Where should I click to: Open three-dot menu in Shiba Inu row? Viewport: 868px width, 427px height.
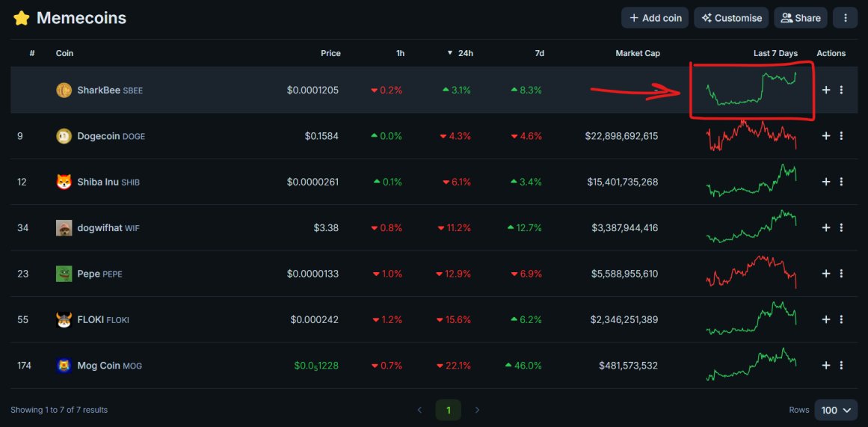coord(841,182)
